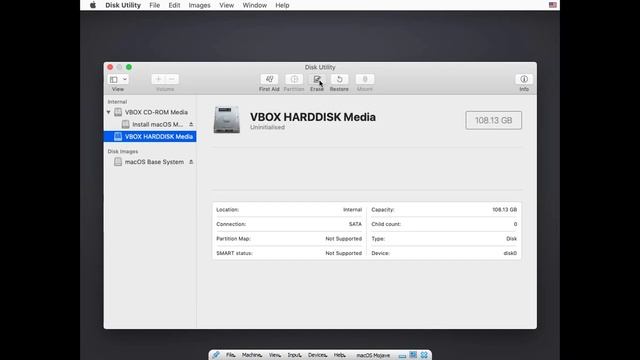Screen dimensions: 640x360
Task: Click the add volume plus button
Action: 158,79
